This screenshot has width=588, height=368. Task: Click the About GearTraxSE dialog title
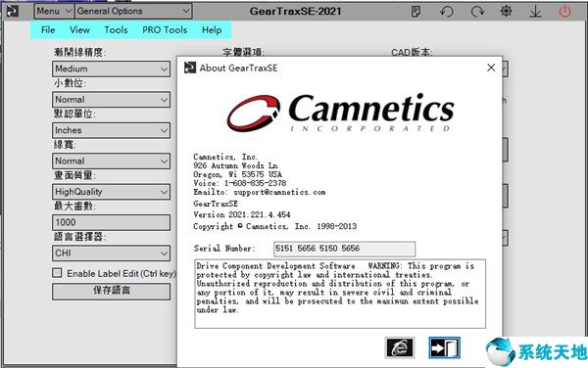click(x=238, y=69)
